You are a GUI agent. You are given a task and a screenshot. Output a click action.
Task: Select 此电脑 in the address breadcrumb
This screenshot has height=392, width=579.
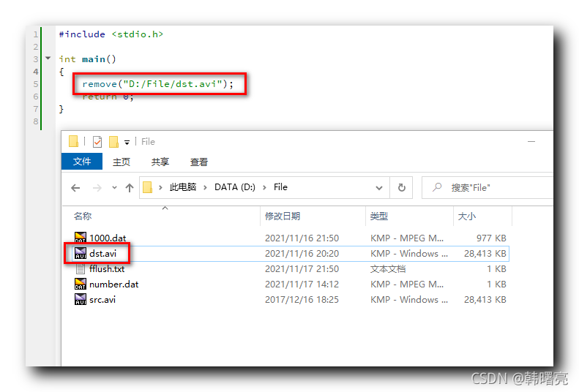coord(183,187)
